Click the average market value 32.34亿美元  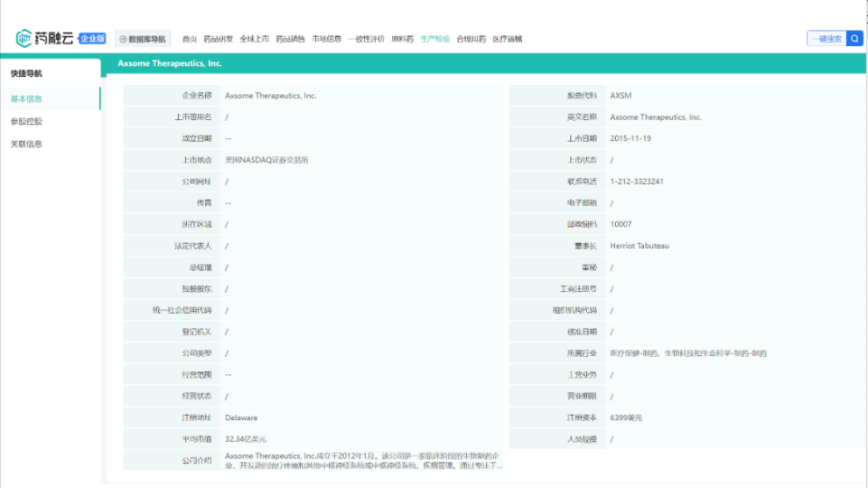tap(246, 439)
